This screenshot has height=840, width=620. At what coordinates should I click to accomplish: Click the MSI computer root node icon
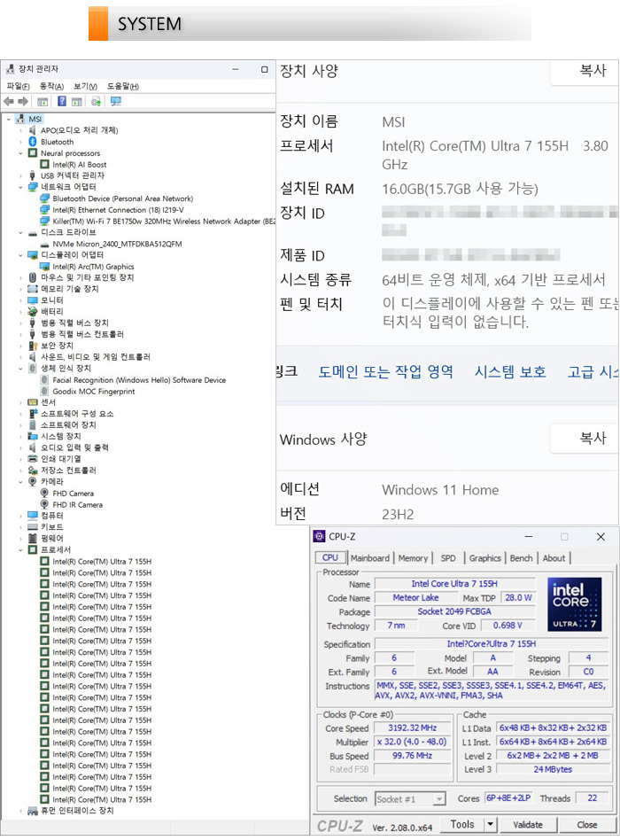20,119
